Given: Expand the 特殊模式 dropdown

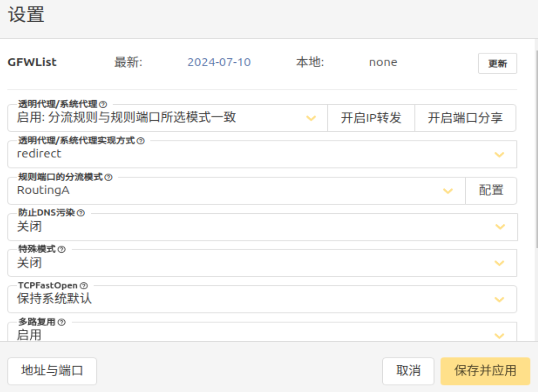Looking at the screenshot, I should click(x=262, y=263).
